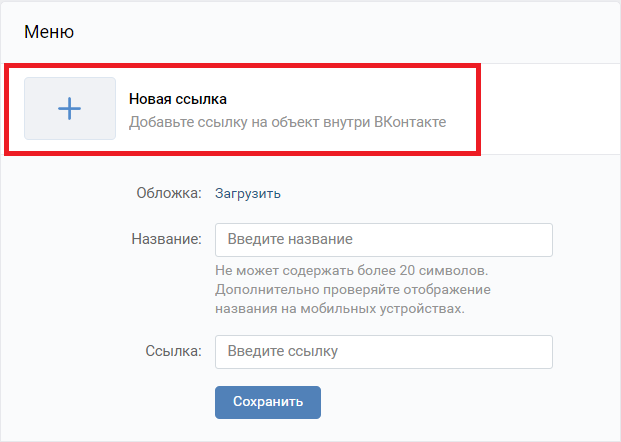The image size is (621, 442).
Task: Click the "Сохранить" button
Action: [x=268, y=402]
